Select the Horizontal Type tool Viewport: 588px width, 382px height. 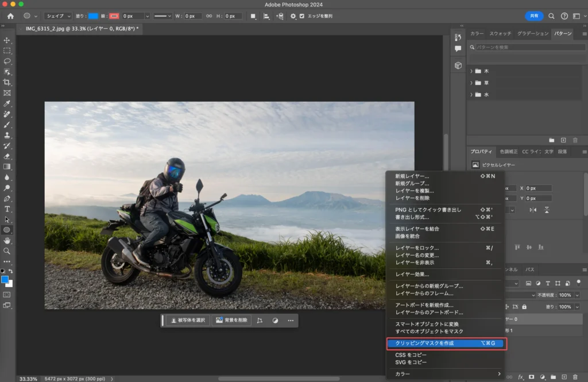click(x=7, y=209)
